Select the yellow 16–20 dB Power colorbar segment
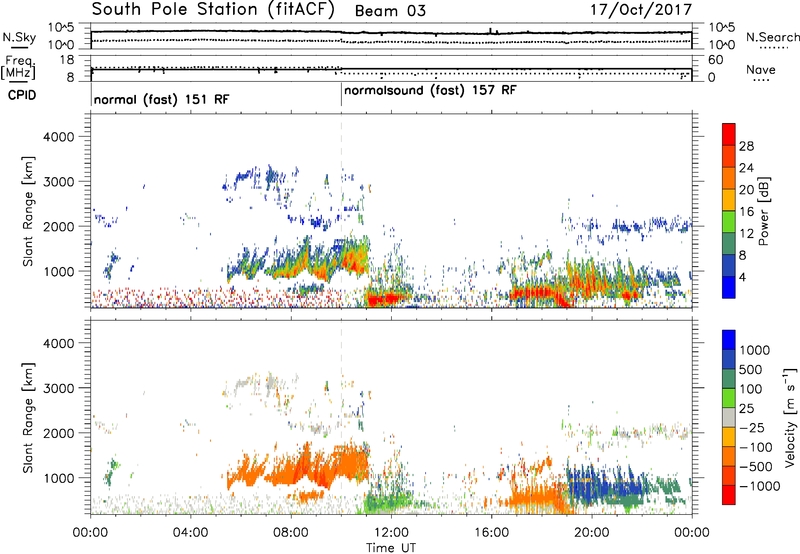 (x=729, y=200)
